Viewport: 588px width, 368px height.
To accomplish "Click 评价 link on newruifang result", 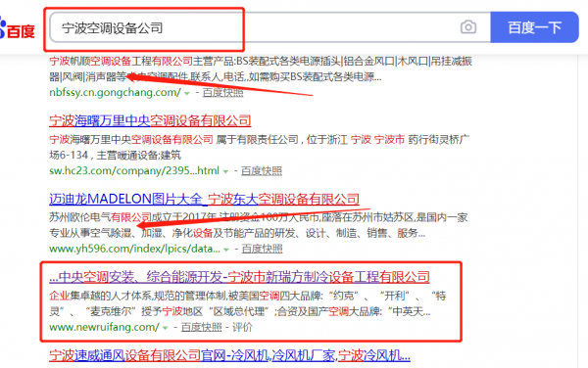I will [242, 327].
